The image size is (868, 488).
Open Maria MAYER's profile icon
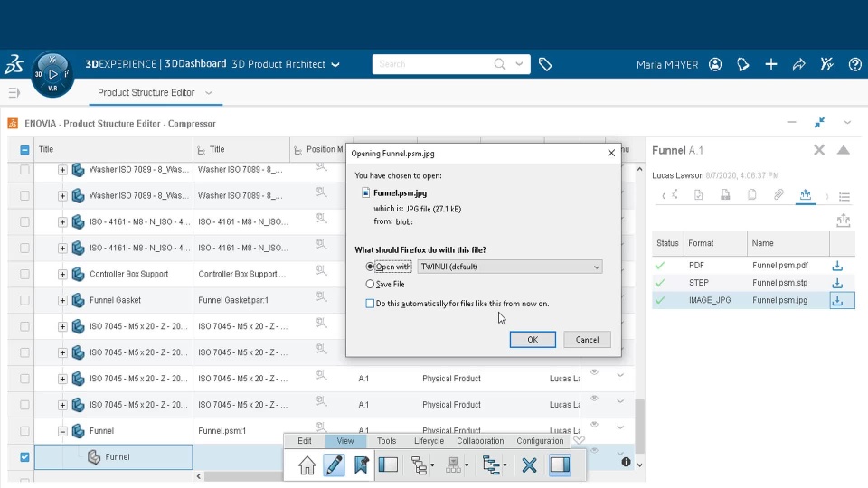tap(715, 65)
